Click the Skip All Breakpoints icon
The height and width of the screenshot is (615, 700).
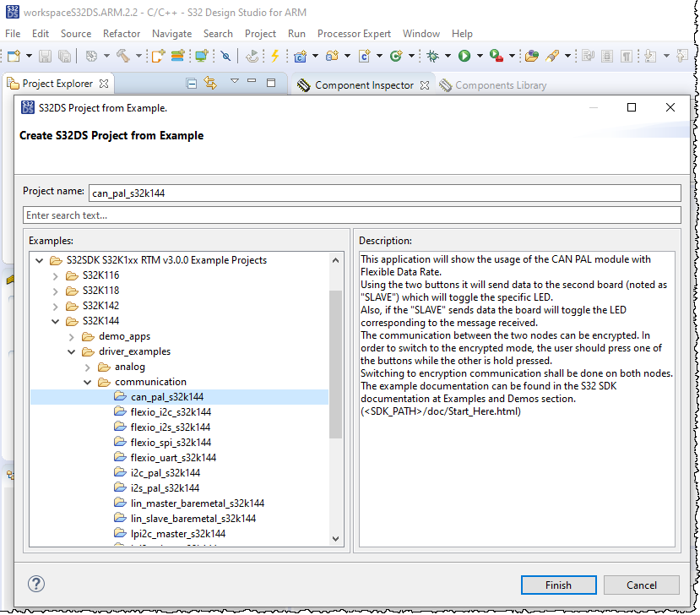[226, 56]
